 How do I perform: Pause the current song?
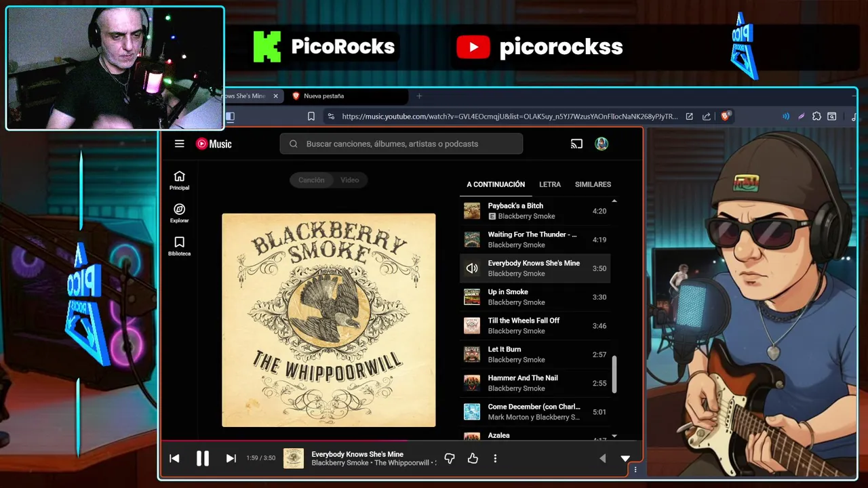coord(203,458)
